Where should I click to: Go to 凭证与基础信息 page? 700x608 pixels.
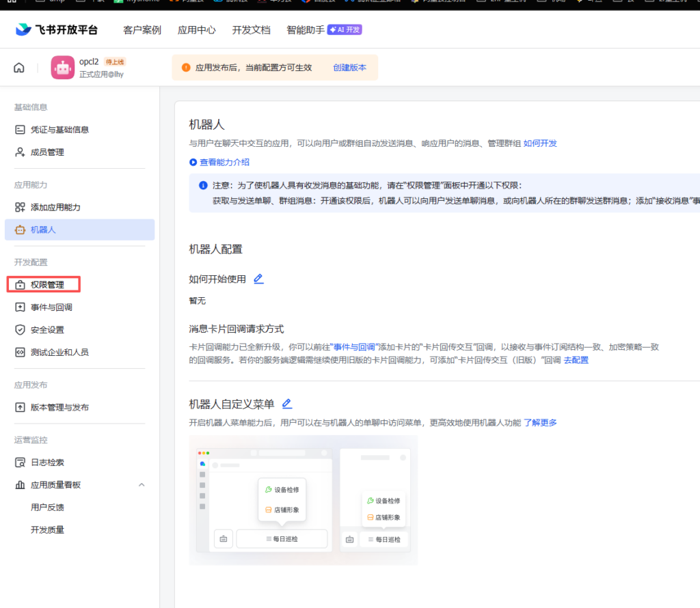pyautogui.click(x=59, y=130)
